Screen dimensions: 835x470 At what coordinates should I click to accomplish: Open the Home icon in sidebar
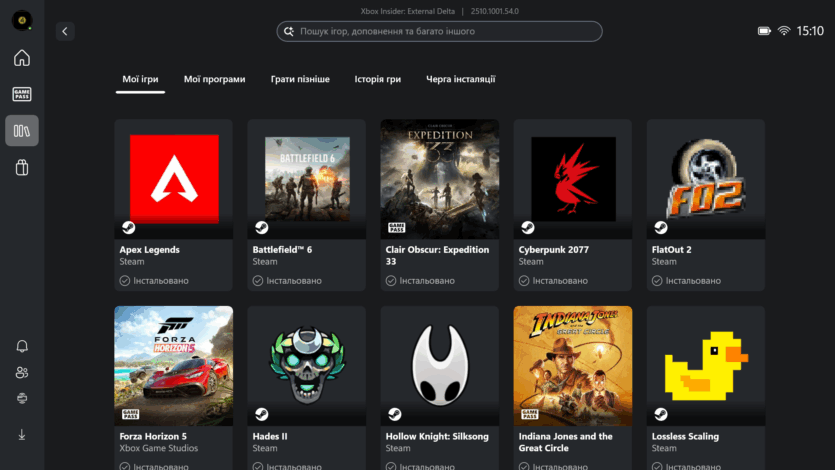(21, 57)
